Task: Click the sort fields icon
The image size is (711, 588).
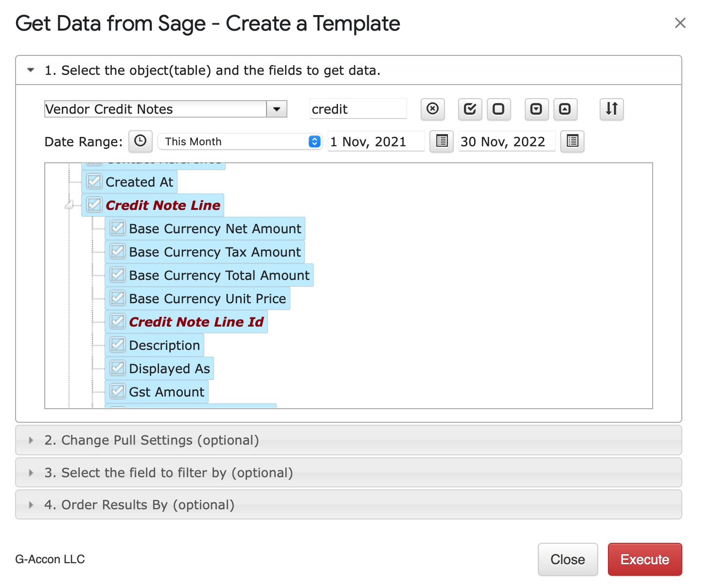Action: pos(611,109)
